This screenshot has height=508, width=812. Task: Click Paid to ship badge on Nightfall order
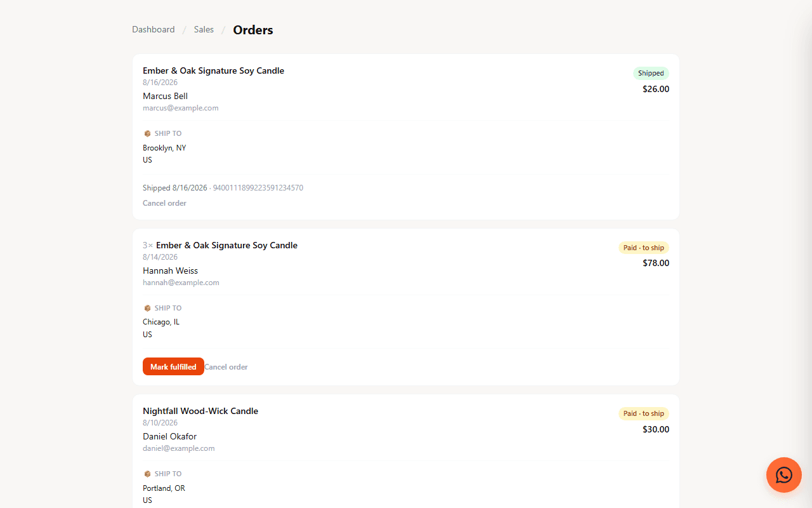tap(644, 413)
